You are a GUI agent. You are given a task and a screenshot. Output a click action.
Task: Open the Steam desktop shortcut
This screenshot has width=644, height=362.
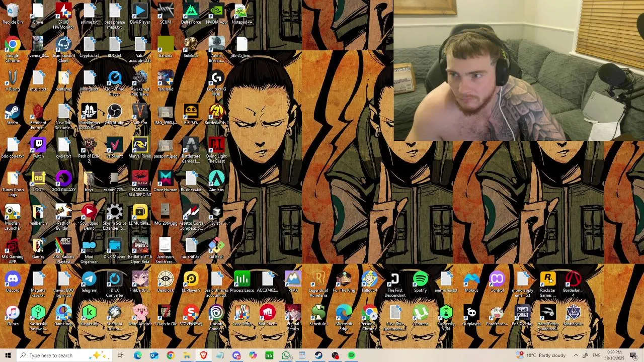pos(13,115)
